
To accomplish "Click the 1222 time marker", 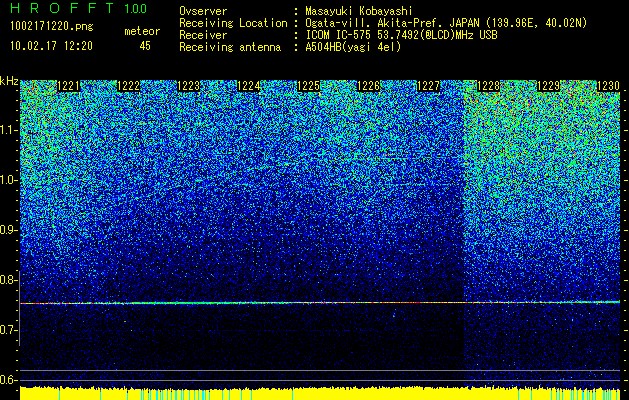I will [x=128, y=86].
